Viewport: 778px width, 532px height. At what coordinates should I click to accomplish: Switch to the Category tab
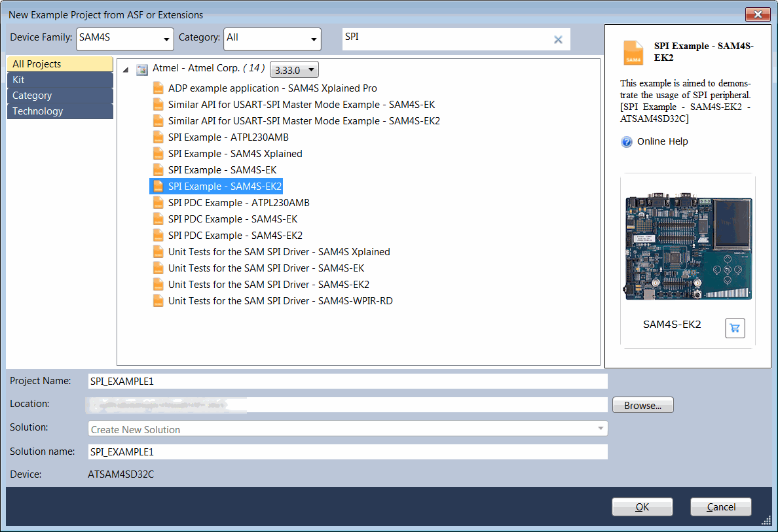coord(60,96)
